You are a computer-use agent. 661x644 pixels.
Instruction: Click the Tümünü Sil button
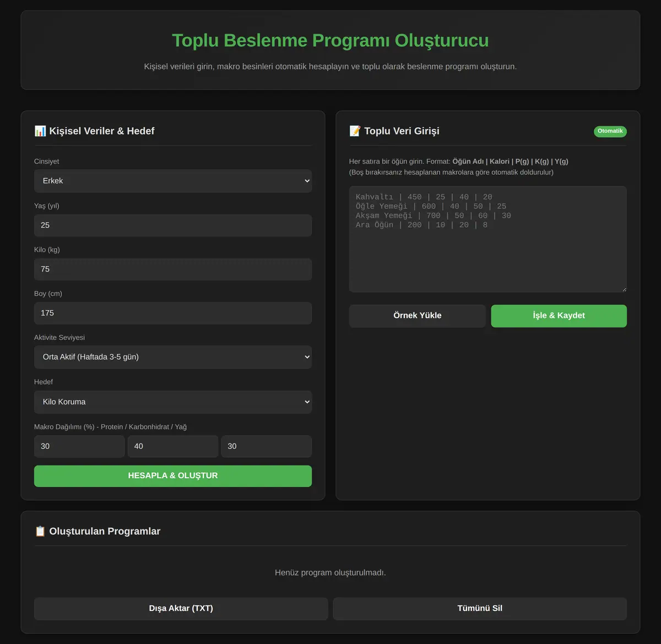480,609
